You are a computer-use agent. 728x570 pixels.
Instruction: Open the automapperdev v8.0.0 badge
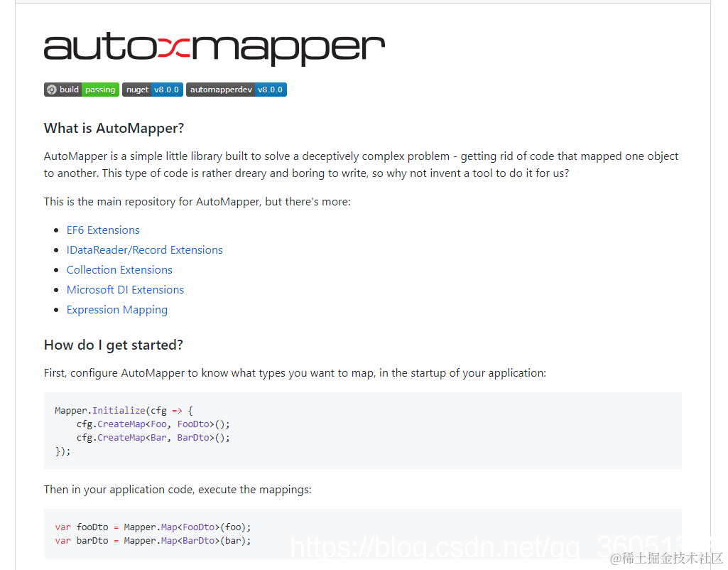237,89
